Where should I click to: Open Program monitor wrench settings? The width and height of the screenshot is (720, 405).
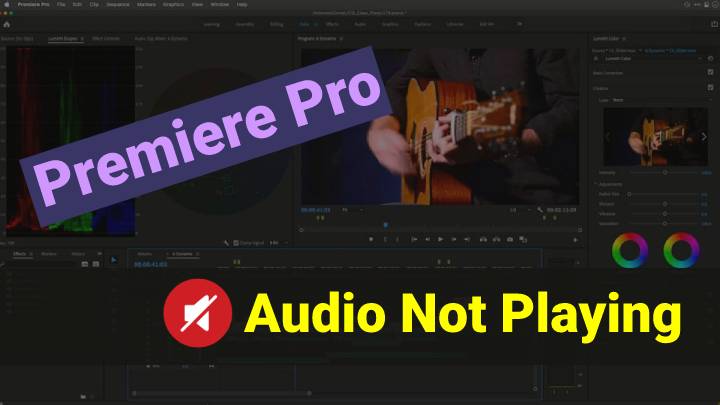tap(540, 210)
